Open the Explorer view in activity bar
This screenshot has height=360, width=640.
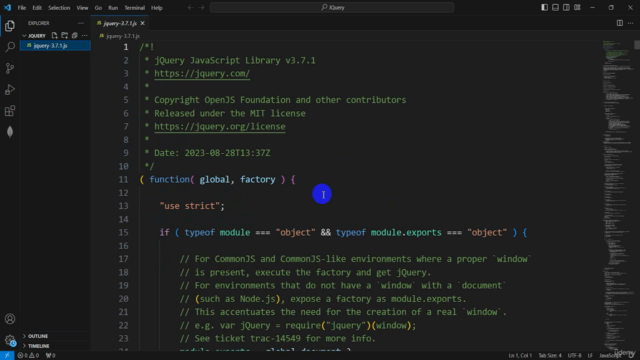[10, 26]
